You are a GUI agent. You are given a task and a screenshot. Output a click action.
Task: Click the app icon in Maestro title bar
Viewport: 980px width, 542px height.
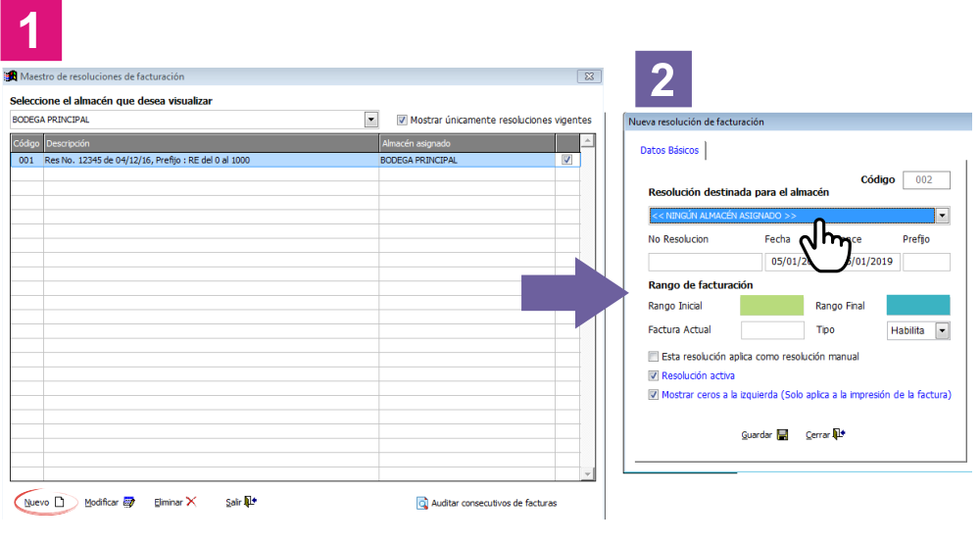click(11, 76)
